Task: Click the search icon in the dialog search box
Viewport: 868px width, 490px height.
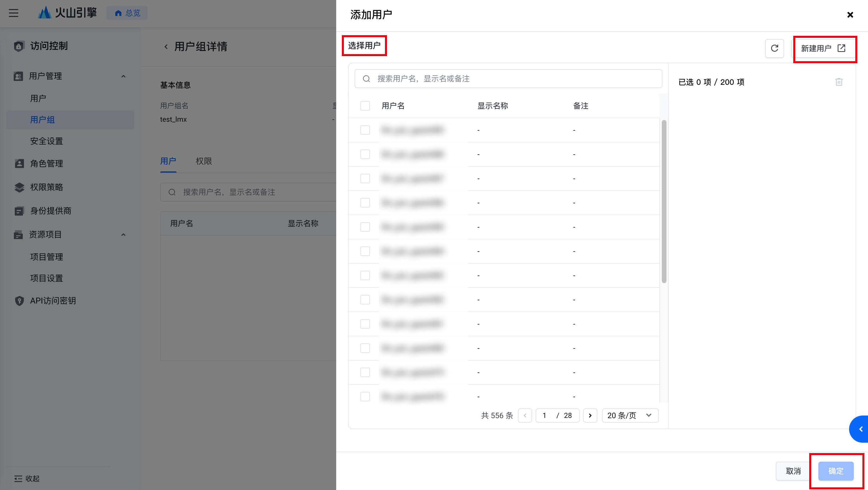Action: point(366,79)
